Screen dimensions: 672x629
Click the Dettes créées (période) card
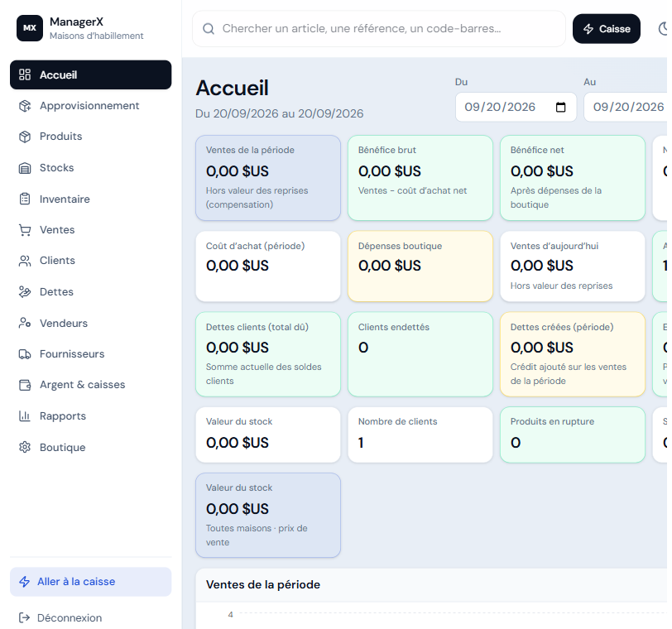[573, 354]
